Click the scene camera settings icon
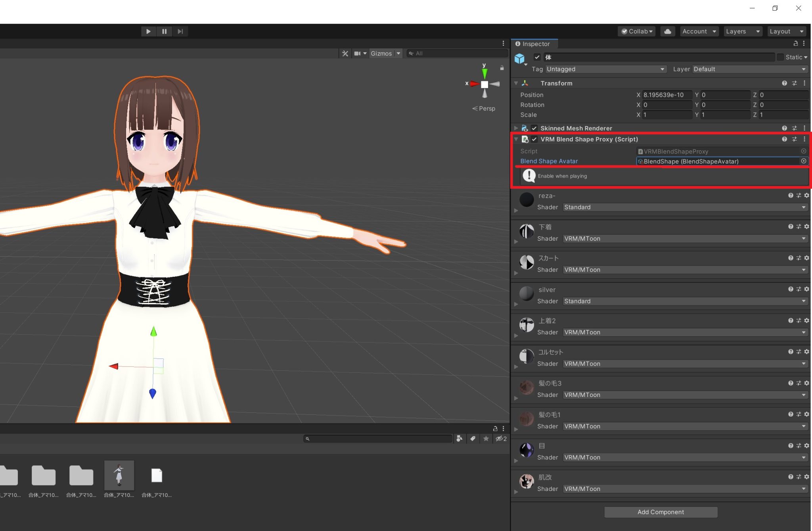The width and height of the screenshot is (812, 531). pos(358,53)
